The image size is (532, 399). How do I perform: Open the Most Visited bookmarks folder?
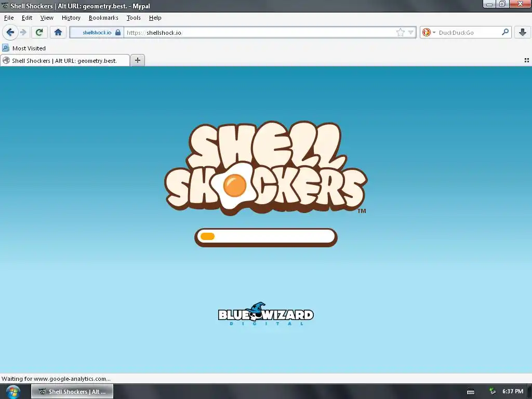pyautogui.click(x=24, y=48)
